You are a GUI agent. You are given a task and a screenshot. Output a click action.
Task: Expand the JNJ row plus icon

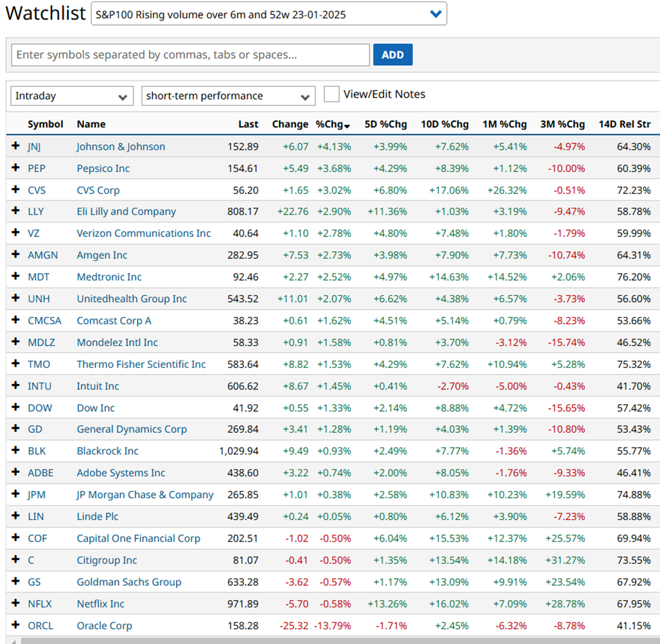15,146
